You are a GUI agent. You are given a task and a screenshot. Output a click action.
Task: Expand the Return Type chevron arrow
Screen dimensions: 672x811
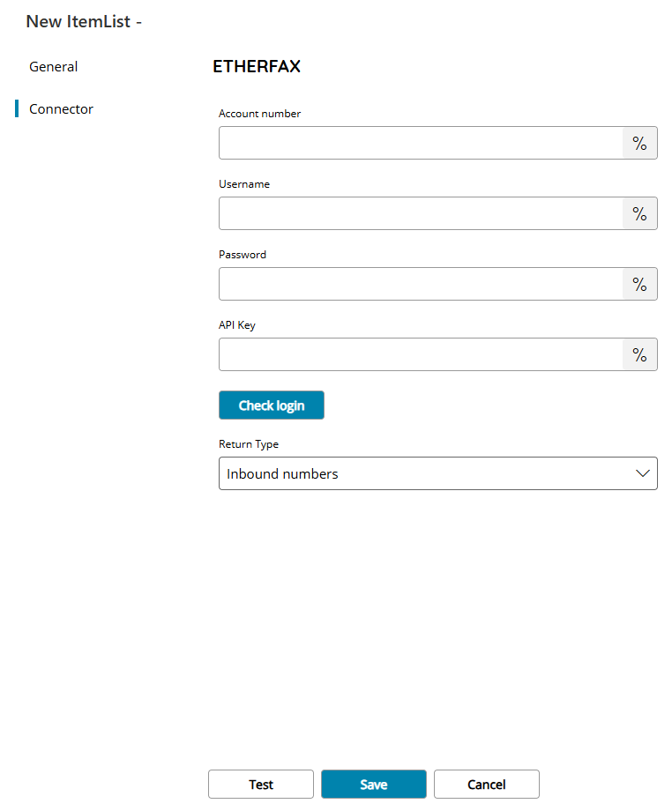coord(643,473)
